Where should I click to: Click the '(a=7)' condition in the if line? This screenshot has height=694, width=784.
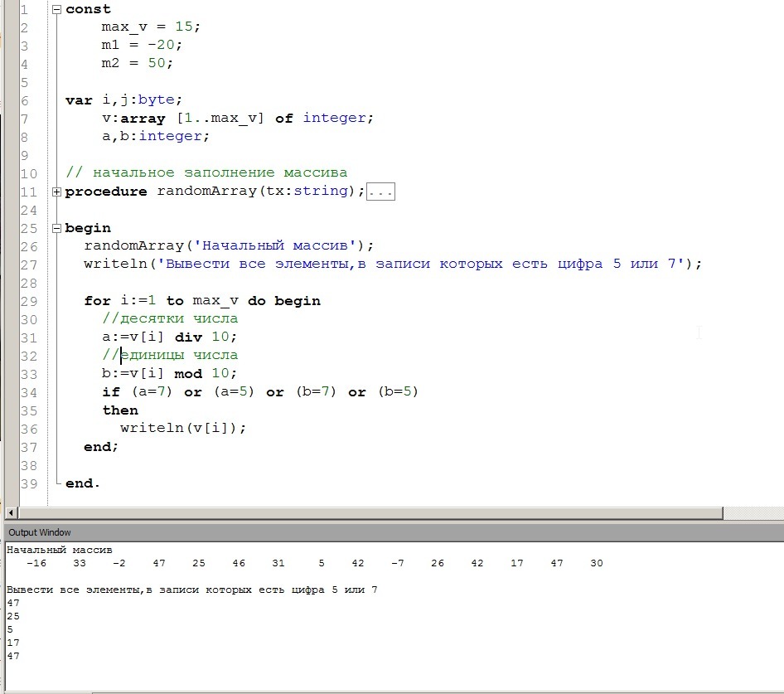pos(152,391)
